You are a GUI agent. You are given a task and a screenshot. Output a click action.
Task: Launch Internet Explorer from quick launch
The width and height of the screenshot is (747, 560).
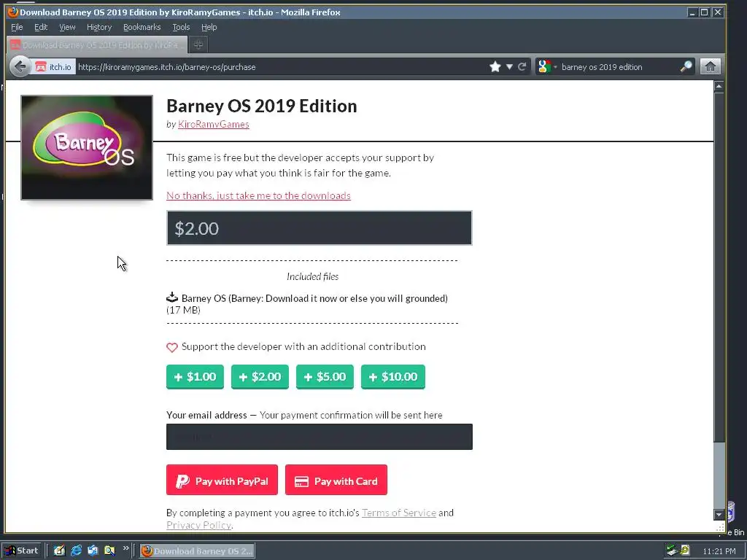76,551
